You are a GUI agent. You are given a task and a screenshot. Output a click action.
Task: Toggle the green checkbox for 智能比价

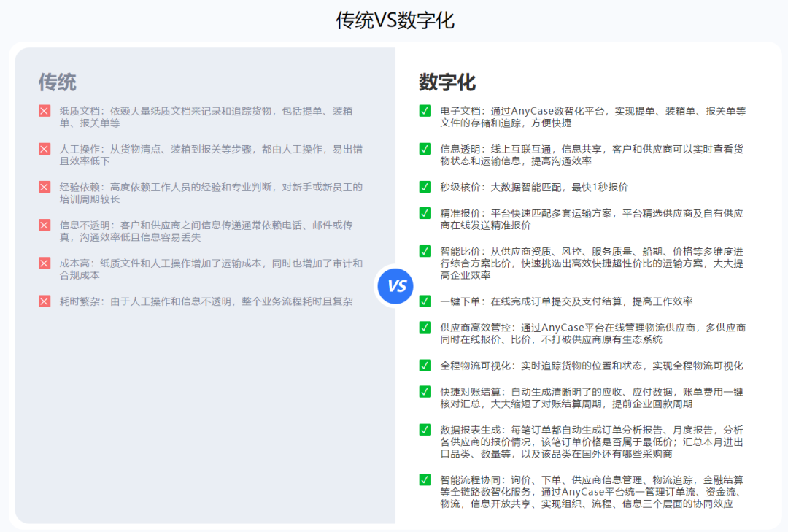tap(425, 251)
